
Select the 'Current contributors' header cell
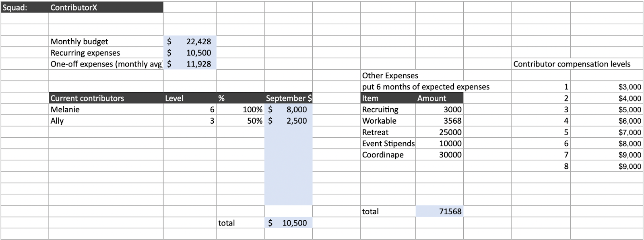[106, 98]
